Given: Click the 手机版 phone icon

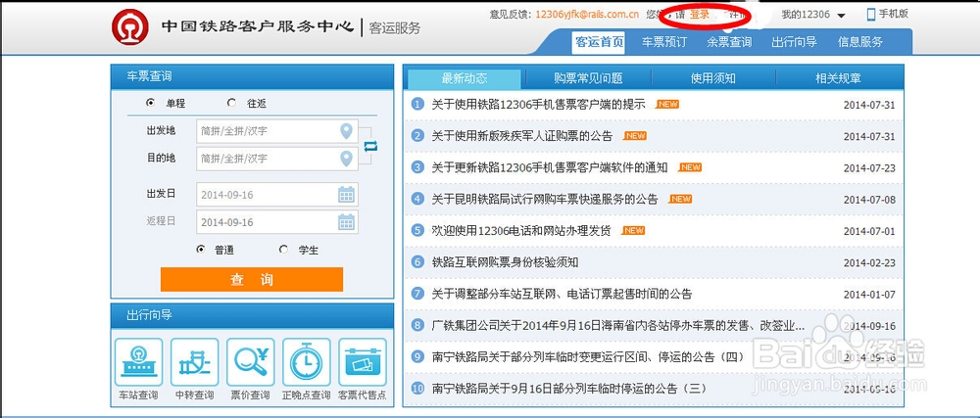Looking at the screenshot, I should pos(871,14).
